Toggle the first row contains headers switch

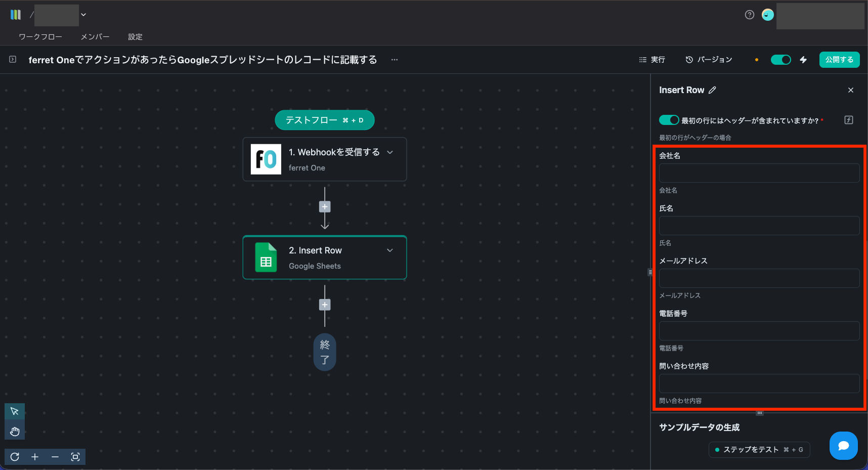(x=669, y=120)
